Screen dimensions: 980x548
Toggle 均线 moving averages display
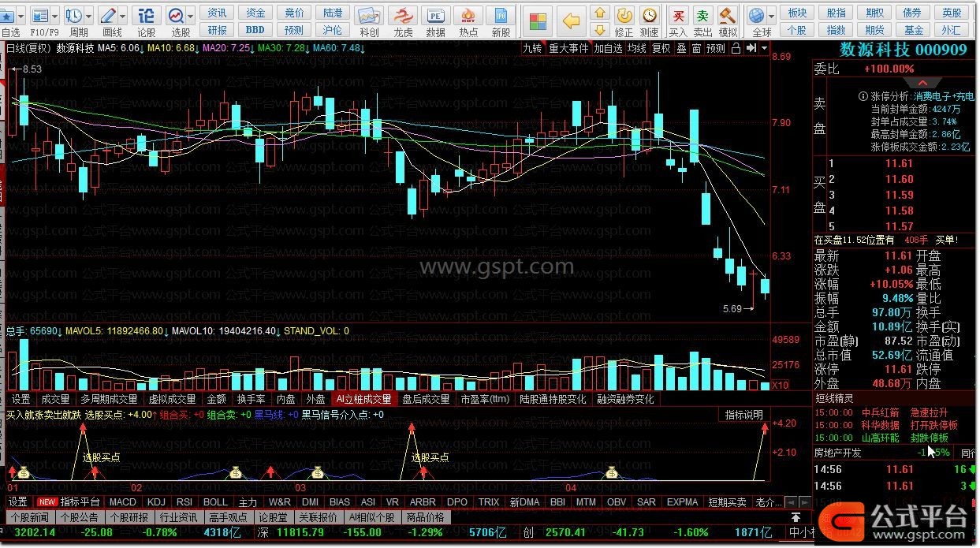[637, 48]
